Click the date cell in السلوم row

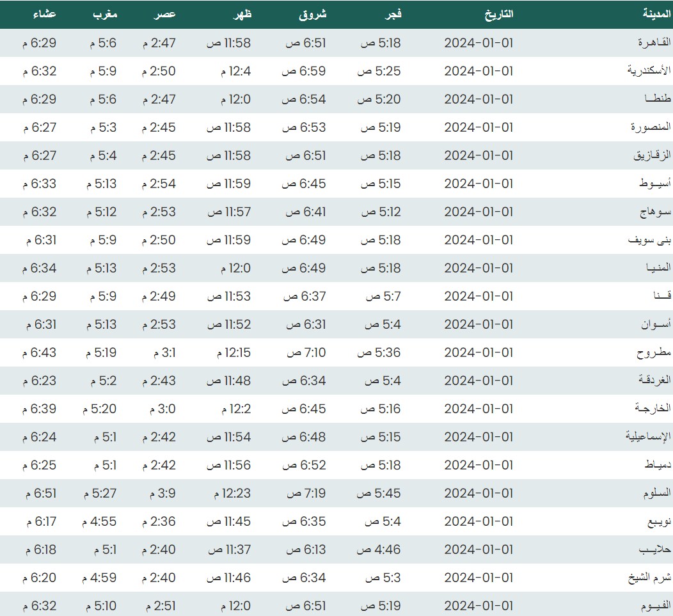tap(479, 493)
